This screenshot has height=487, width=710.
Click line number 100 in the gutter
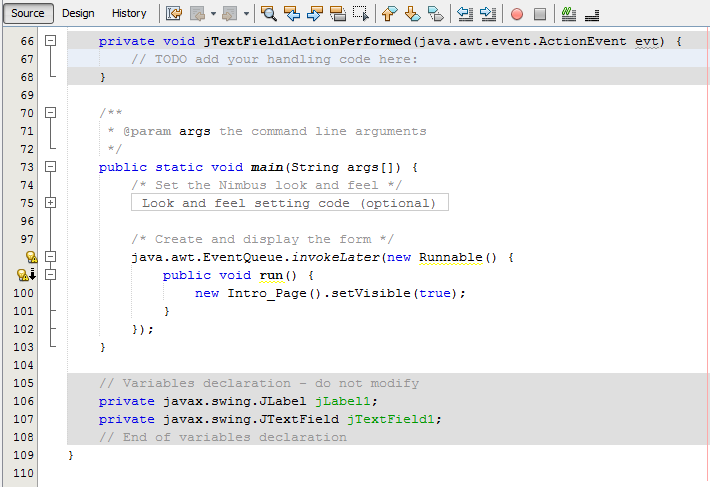(x=24, y=293)
